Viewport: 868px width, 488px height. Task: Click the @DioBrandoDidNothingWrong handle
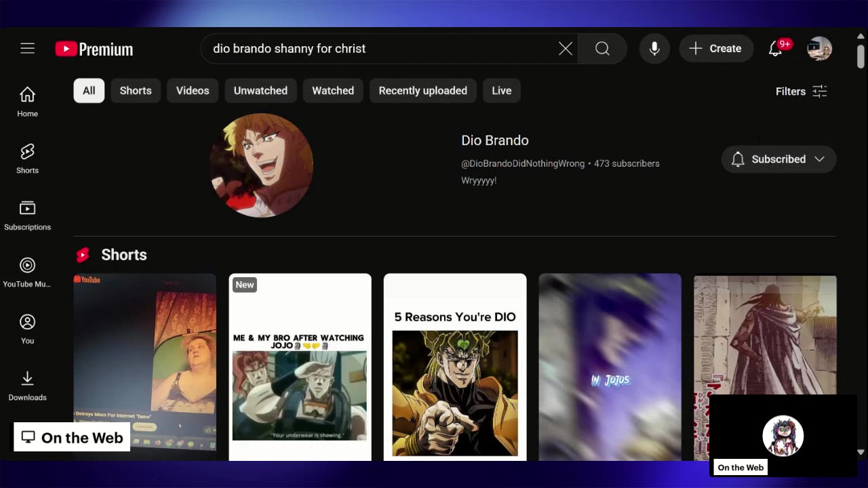point(523,163)
